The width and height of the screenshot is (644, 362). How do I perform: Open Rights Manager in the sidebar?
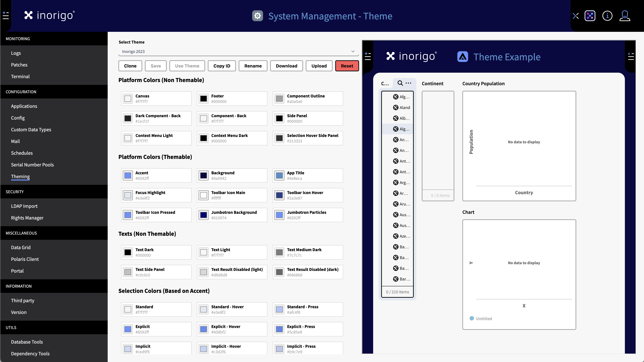pos(27,218)
